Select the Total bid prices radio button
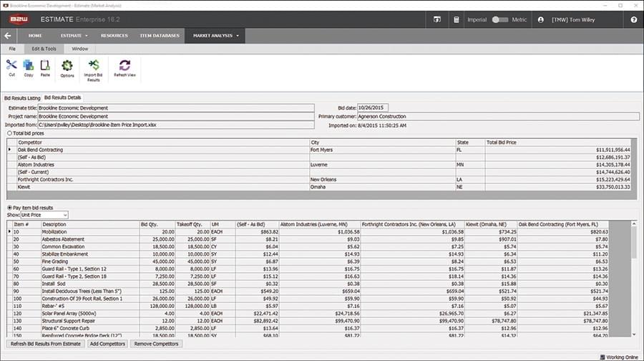The image size is (644, 361). point(9,133)
